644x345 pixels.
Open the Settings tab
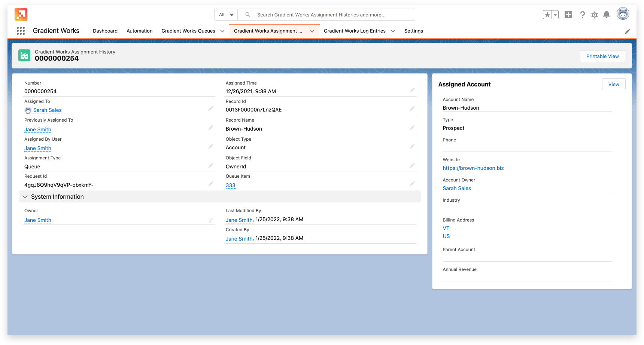pos(414,31)
